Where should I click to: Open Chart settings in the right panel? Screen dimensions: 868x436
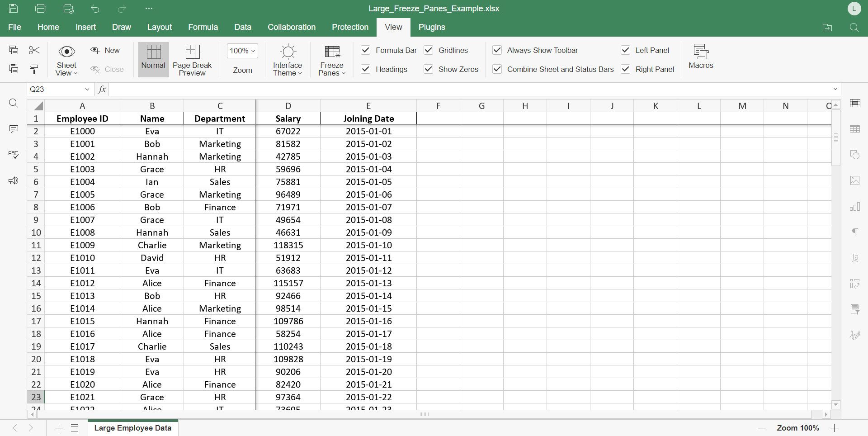pyautogui.click(x=856, y=207)
